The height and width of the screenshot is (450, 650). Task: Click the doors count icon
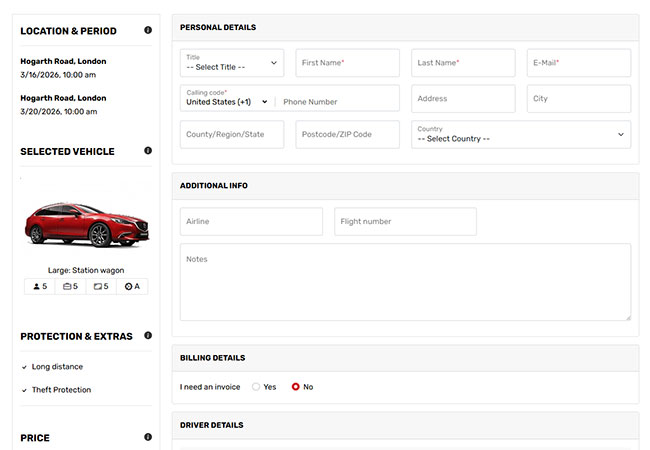click(x=98, y=286)
